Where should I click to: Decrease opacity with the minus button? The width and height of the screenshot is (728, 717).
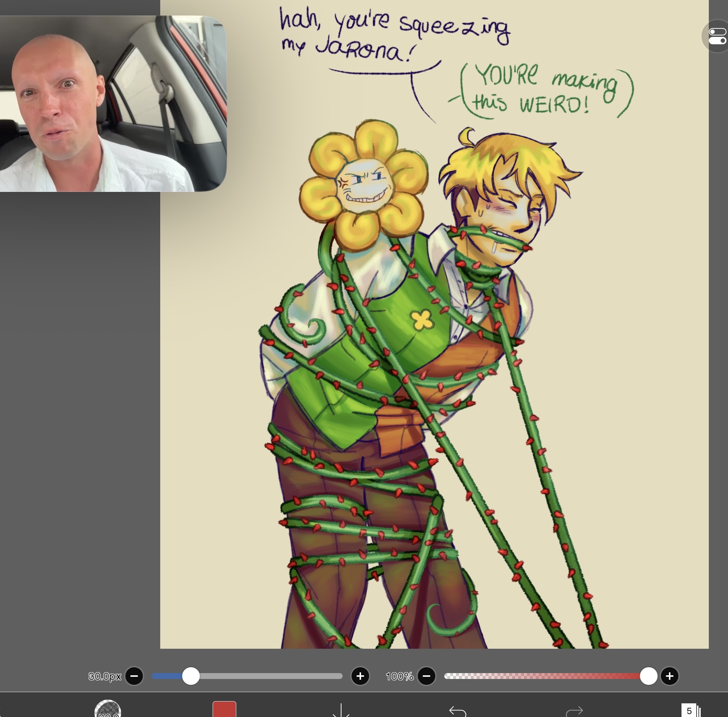[x=426, y=676]
